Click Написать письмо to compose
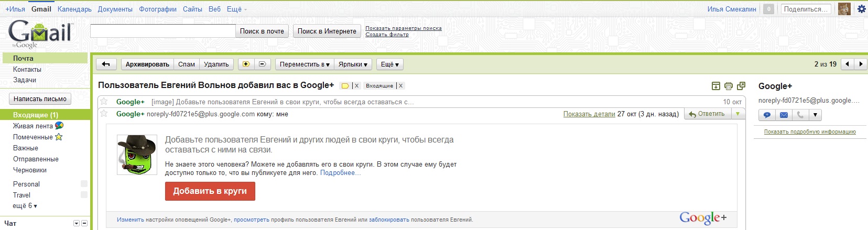 pyautogui.click(x=40, y=98)
